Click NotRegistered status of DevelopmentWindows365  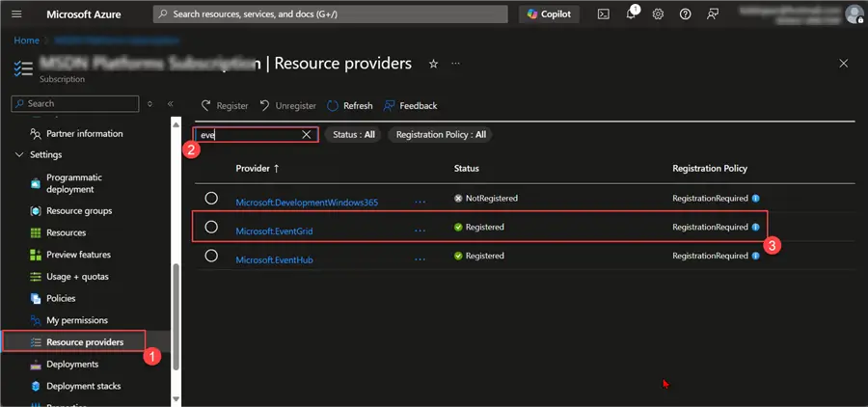point(485,199)
